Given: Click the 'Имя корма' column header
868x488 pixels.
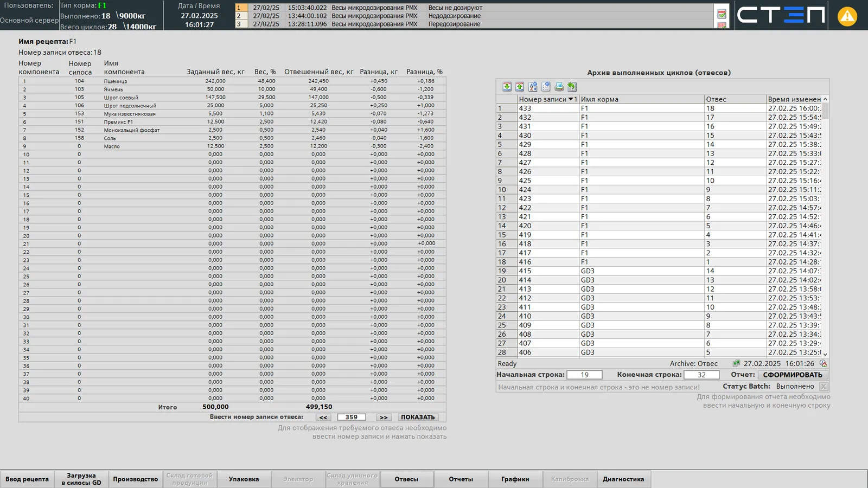Looking at the screenshot, I should point(642,99).
